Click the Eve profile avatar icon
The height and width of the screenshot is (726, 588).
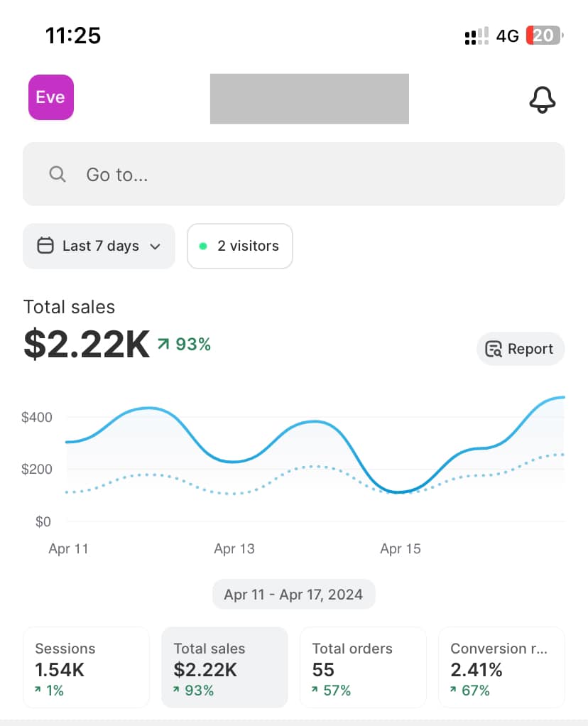50,97
